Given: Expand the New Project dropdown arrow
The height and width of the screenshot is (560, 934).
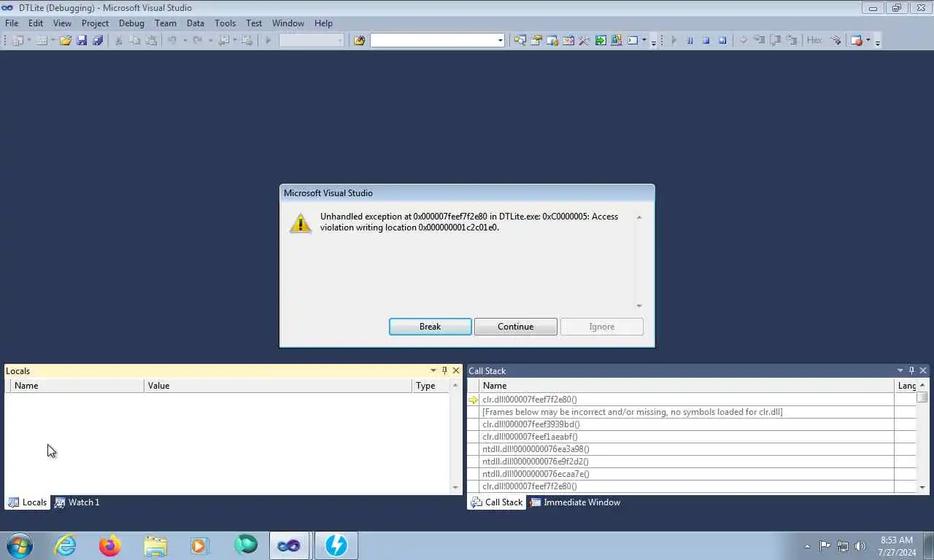Looking at the screenshot, I should pos(29,40).
